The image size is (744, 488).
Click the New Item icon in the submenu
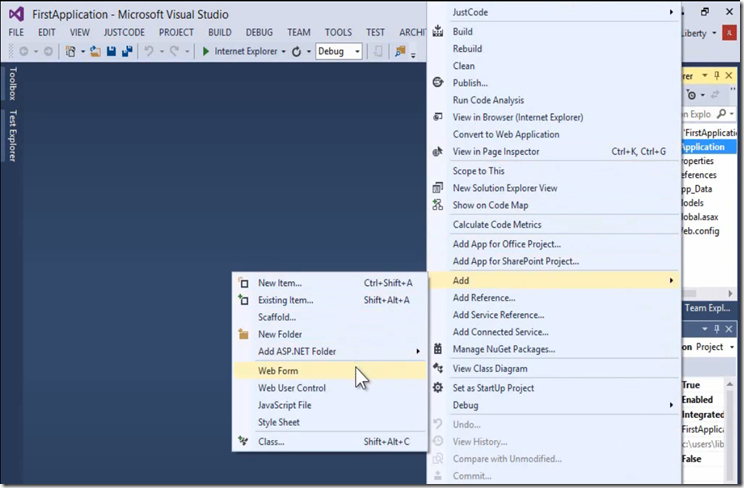click(x=243, y=283)
